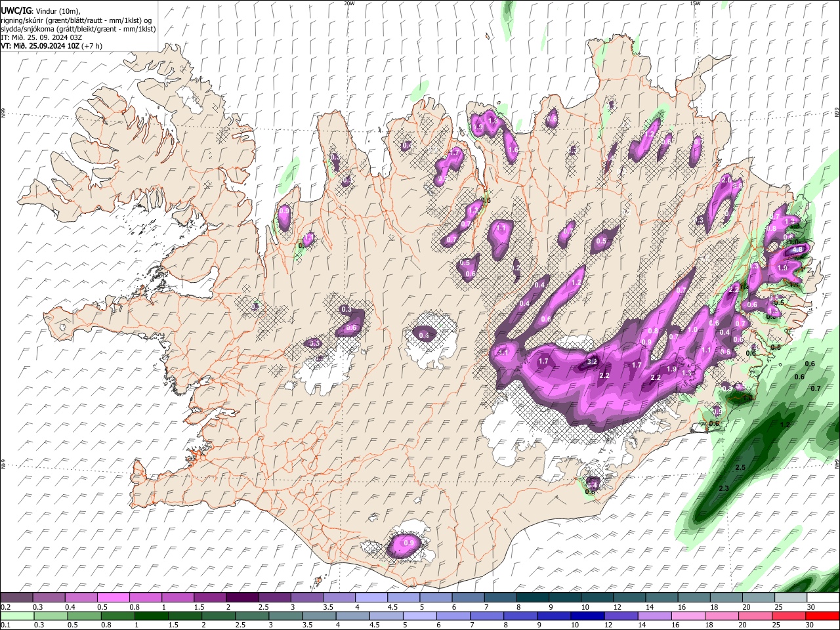Click the '2.3' value over the sea
Screen dimensions: 840x630
coord(724,489)
